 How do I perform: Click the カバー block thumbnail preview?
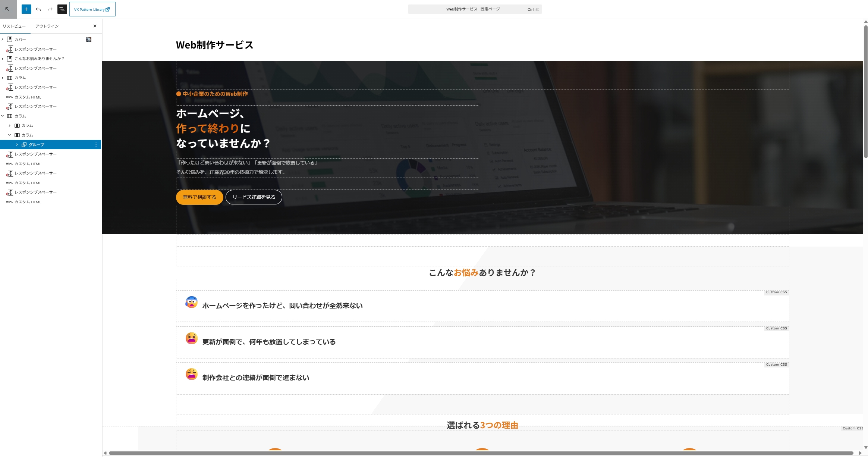click(x=89, y=39)
